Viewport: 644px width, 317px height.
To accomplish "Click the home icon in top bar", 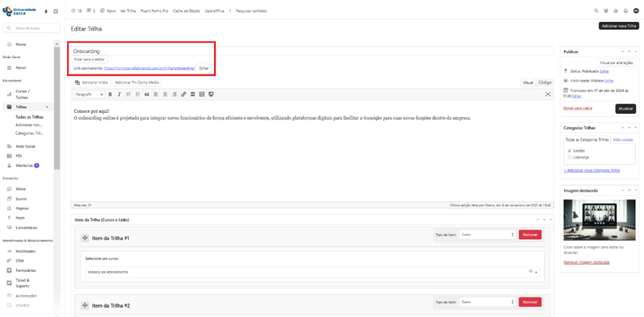I will (616, 11).
